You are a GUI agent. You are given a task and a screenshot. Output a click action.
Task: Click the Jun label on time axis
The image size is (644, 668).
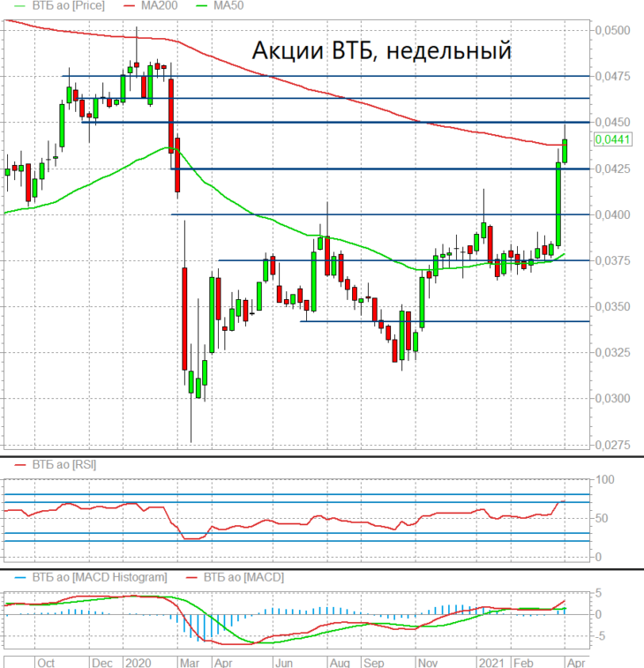pos(284,663)
